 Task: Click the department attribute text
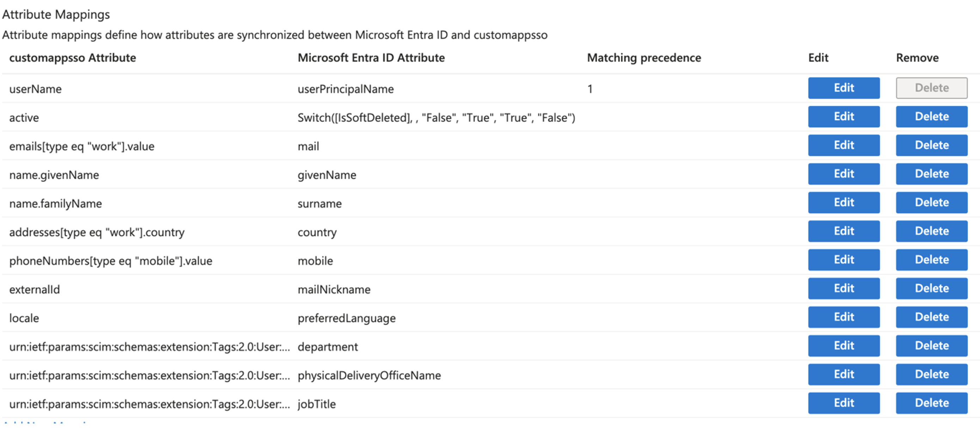click(327, 347)
